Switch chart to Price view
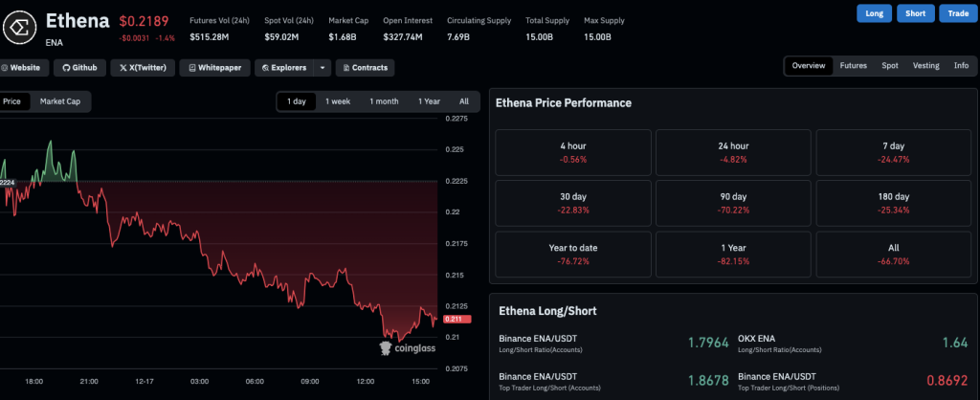 pos(12,100)
